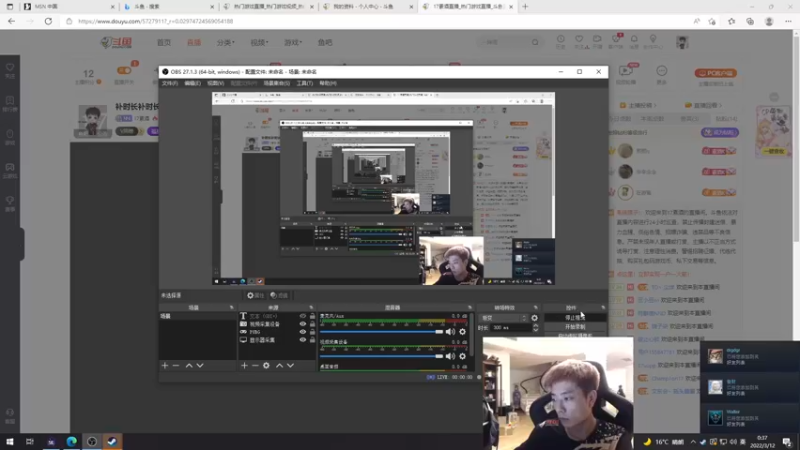Toggle lock on 视频采集设备 source
Image resolution: width=800 pixels, height=450 pixels.
(312, 324)
